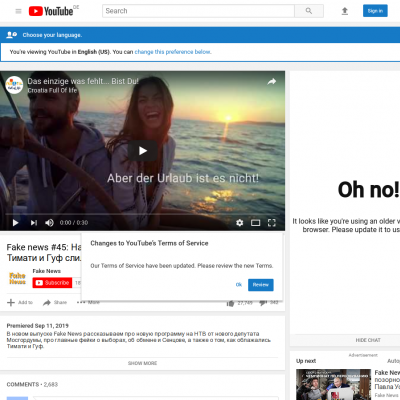Open the More actions menu
This screenshot has height=400, width=400.
(x=88, y=302)
